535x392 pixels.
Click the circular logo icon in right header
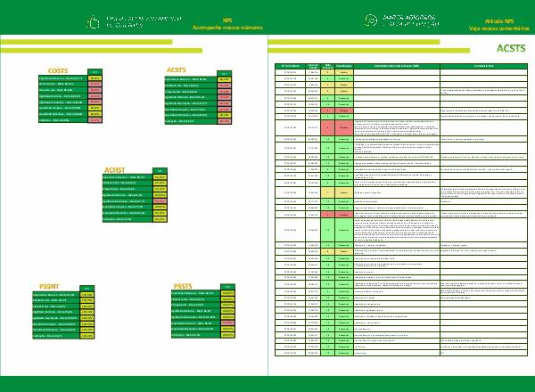[371, 21]
